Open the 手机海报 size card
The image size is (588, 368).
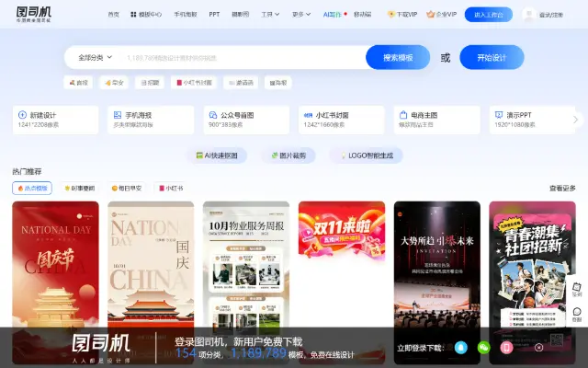151,120
